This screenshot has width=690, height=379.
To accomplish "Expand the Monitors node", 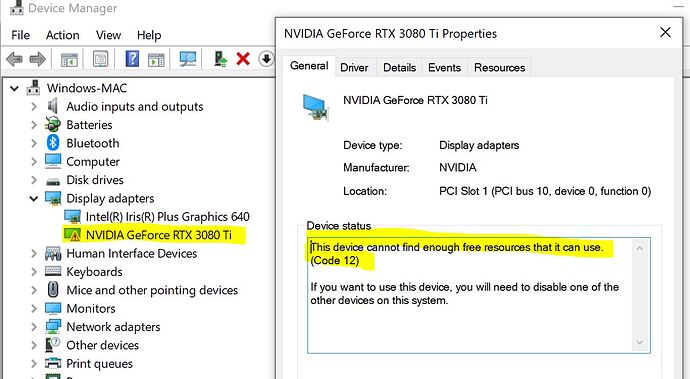I will tap(34, 309).
